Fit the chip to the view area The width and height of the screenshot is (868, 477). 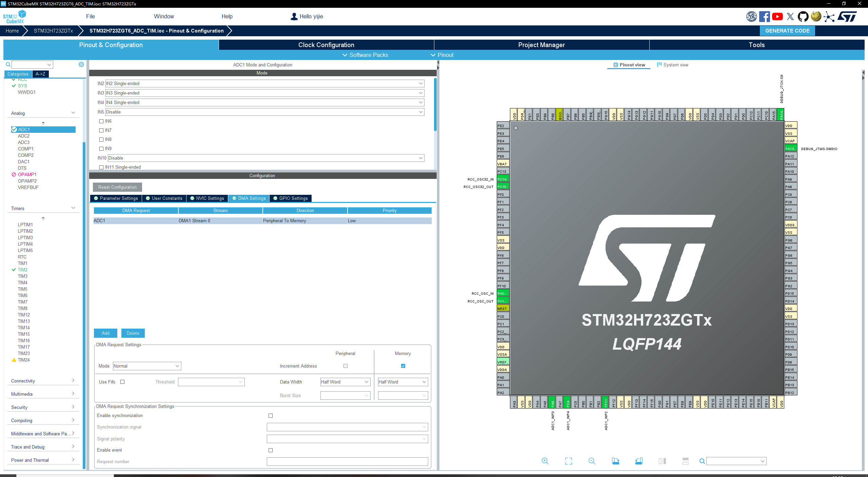[x=569, y=461]
